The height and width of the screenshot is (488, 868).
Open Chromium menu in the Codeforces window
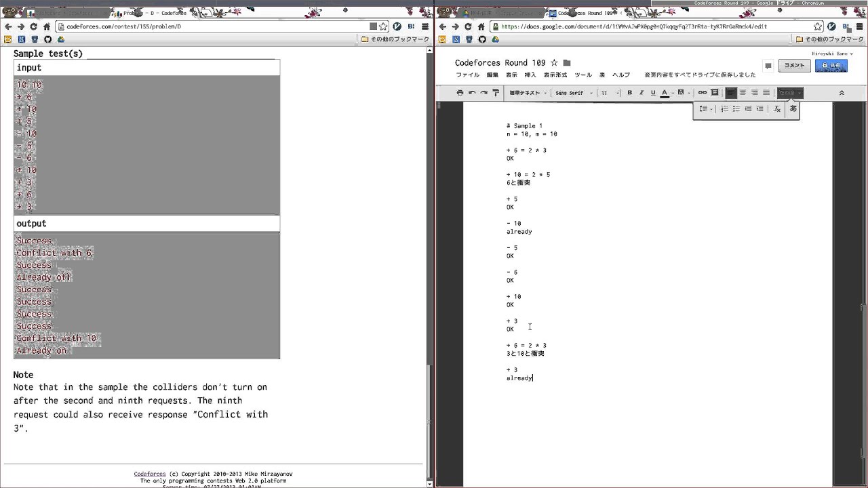click(x=425, y=26)
